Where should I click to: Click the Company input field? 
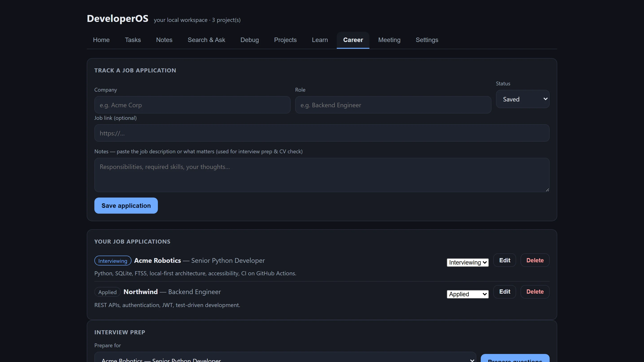coord(192,105)
